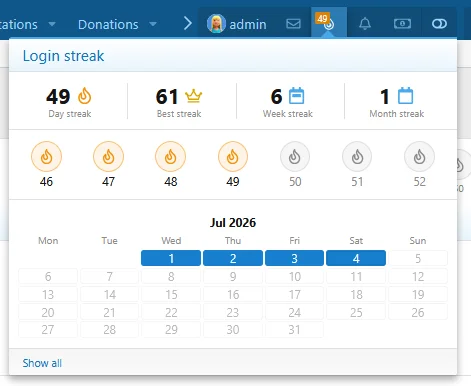
Task: Open the alerts bell icon
Action: click(x=365, y=24)
